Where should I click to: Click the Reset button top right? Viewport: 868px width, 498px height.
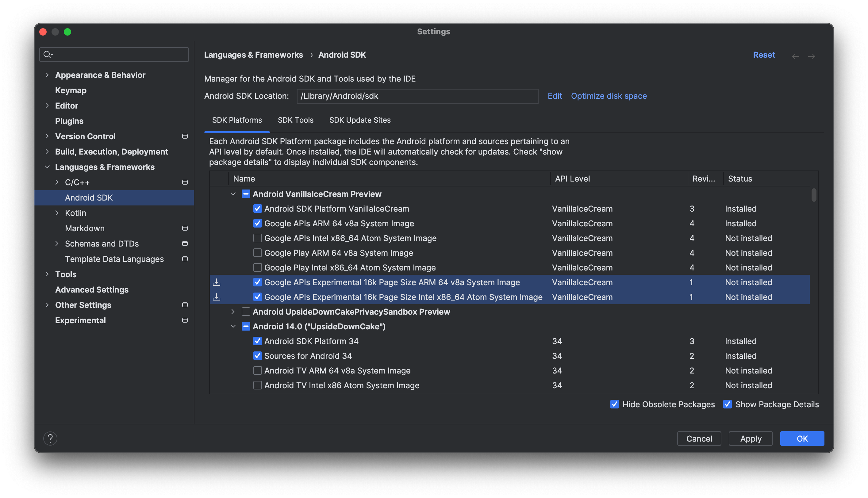[764, 54]
